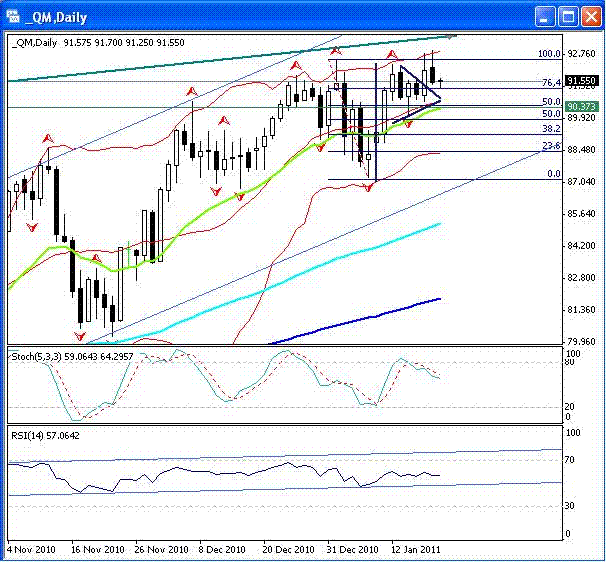Screen dimensions: 606x562
Task: Click the RSI 30 level label
Action: tap(570, 506)
